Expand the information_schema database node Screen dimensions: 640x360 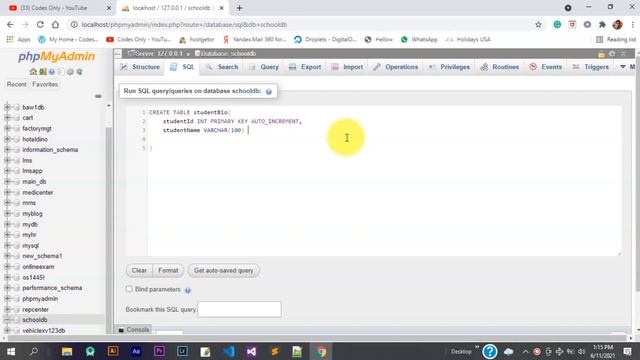pos(7,150)
